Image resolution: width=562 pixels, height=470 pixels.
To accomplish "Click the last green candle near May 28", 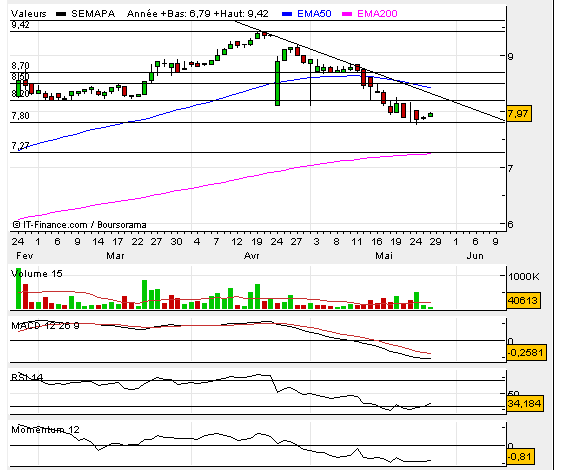I will point(430,115).
